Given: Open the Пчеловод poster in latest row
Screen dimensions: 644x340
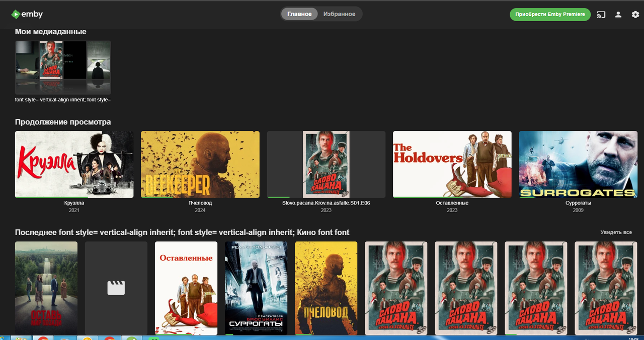Looking at the screenshot, I should click(x=326, y=288).
